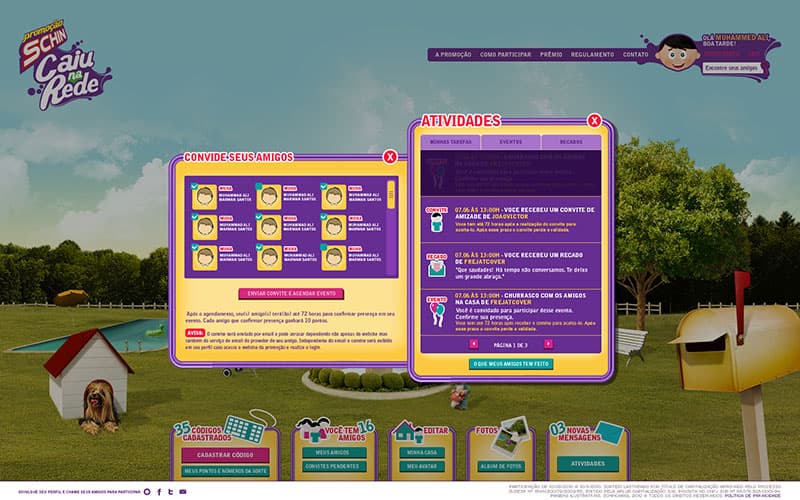The height and width of the screenshot is (500, 800).
Task: Toggle checkbox on the first friend avatar
Action: [x=193, y=186]
